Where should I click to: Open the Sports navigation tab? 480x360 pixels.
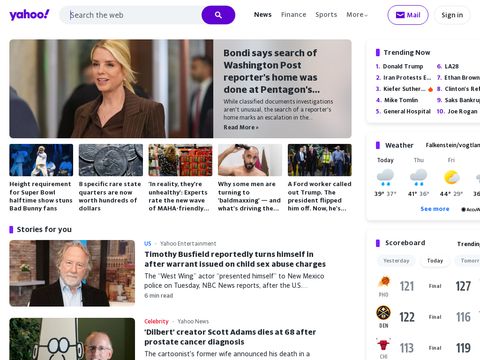point(326,15)
